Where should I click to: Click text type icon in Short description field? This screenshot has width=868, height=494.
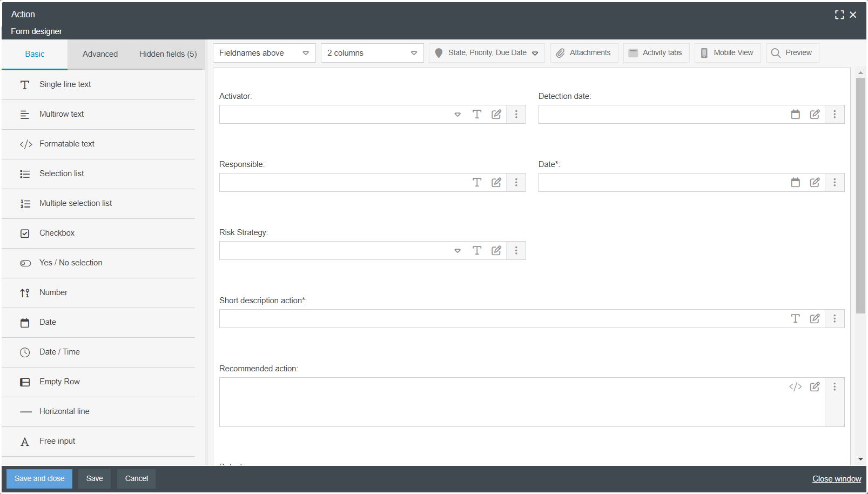click(796, 318)
